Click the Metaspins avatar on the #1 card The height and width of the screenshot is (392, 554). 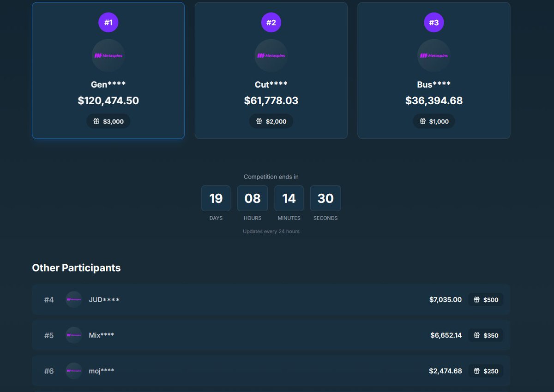108,55
